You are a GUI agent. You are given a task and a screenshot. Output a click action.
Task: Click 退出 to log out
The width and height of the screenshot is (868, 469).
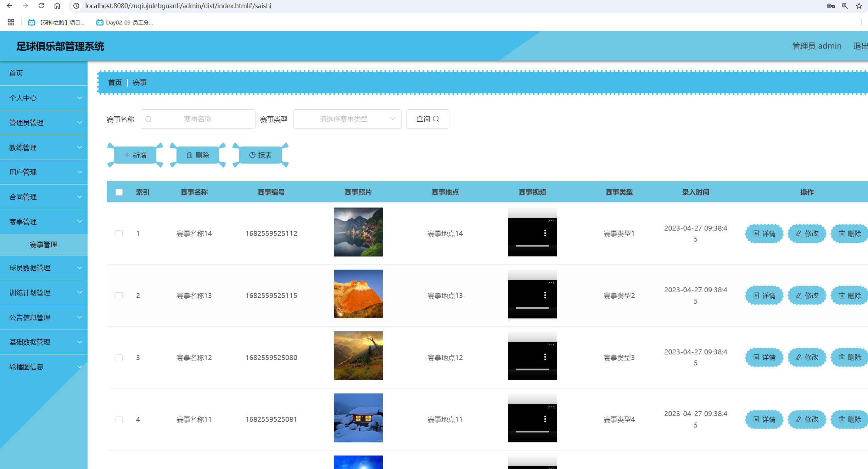tap(860, 46)
